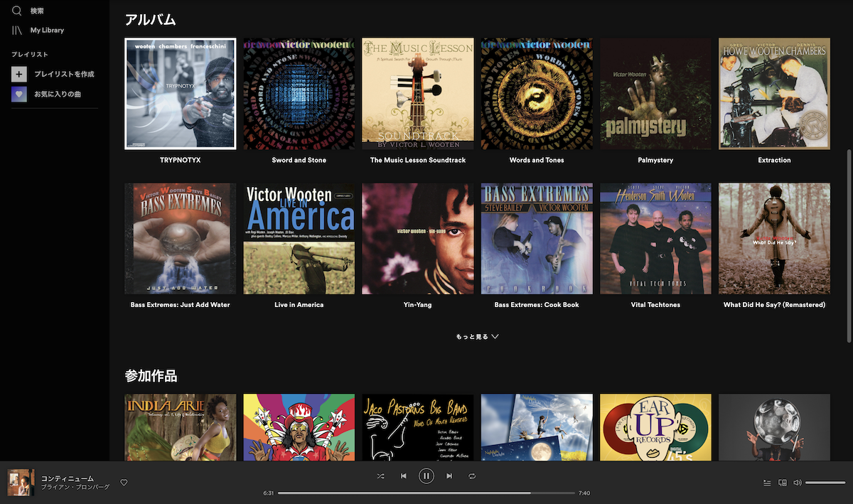Screen dimensions: 853x504
Task: Open the colorful star-hat cartoon album
Action: click(299, 427)
